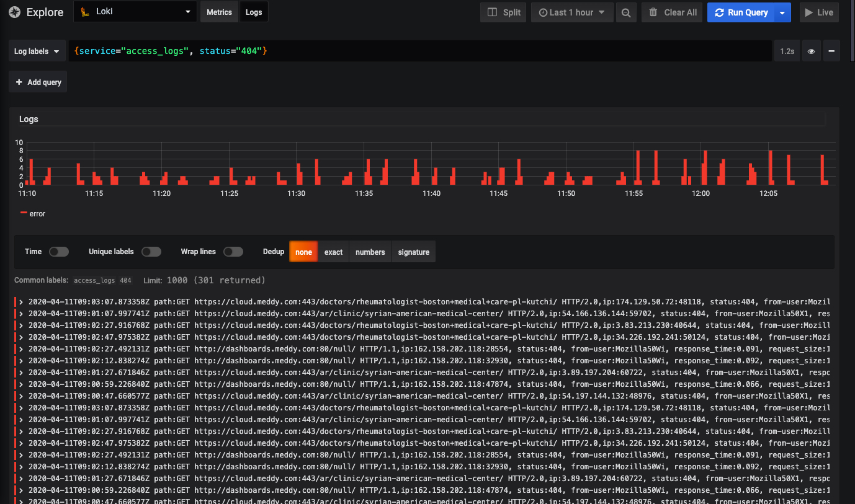Remove the query with the minus button
This screenshot has height=504, width=855.
(x=831, y=51)
